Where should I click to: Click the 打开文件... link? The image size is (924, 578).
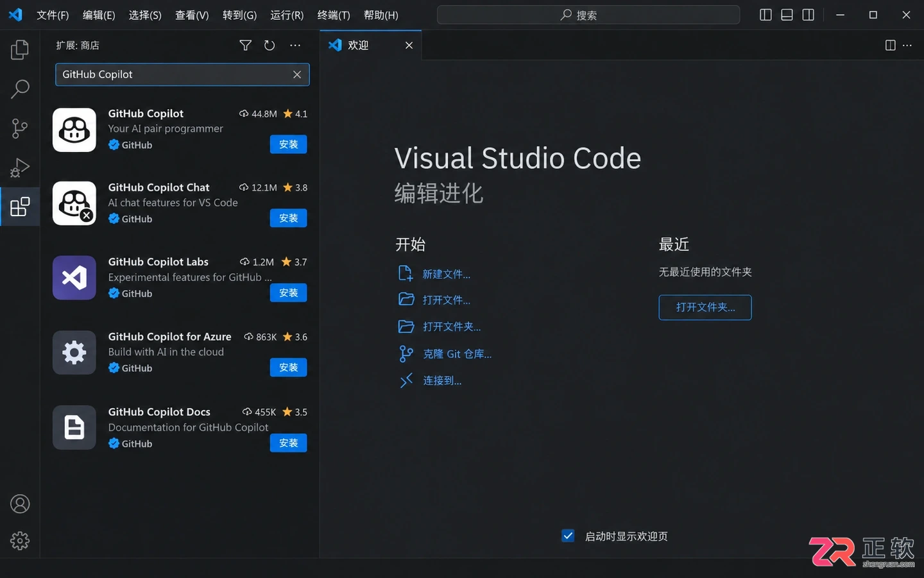click(x=446, y=300)
